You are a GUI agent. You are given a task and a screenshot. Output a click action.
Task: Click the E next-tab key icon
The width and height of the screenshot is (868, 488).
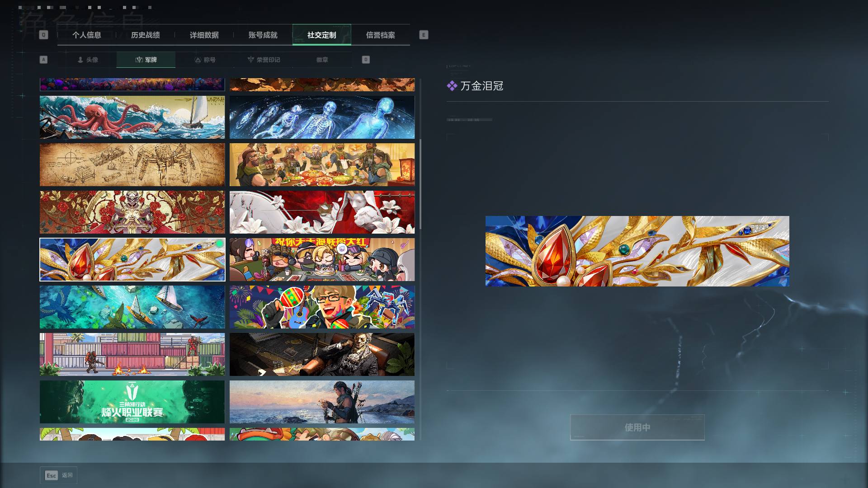[424, 35]
